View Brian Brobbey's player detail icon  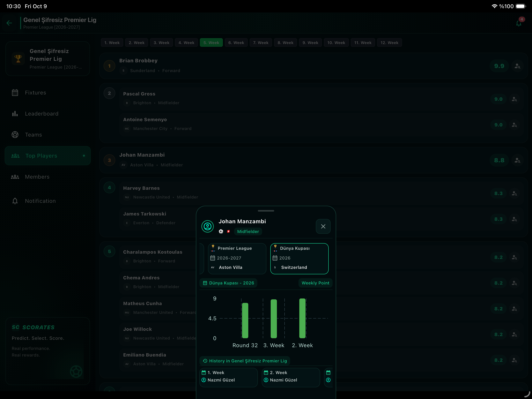pyautogui.click(x=517, y=66)
